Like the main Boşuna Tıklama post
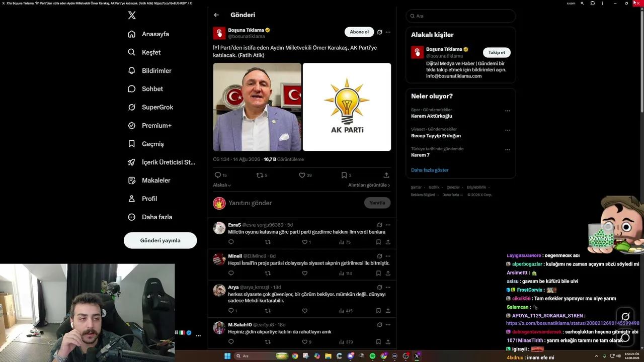Image resolution: width=644 pixels, height=362 pixels. click(x=302, y=175)
